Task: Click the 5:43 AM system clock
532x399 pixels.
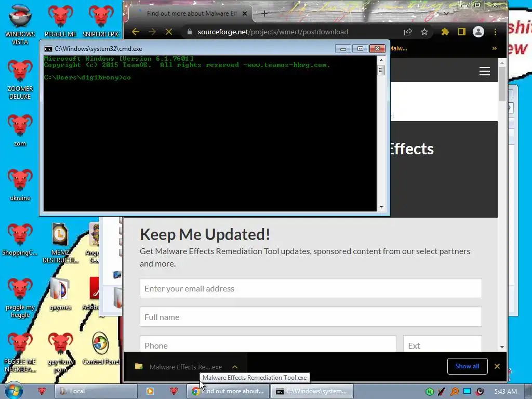Action: (x=506, y=392)
